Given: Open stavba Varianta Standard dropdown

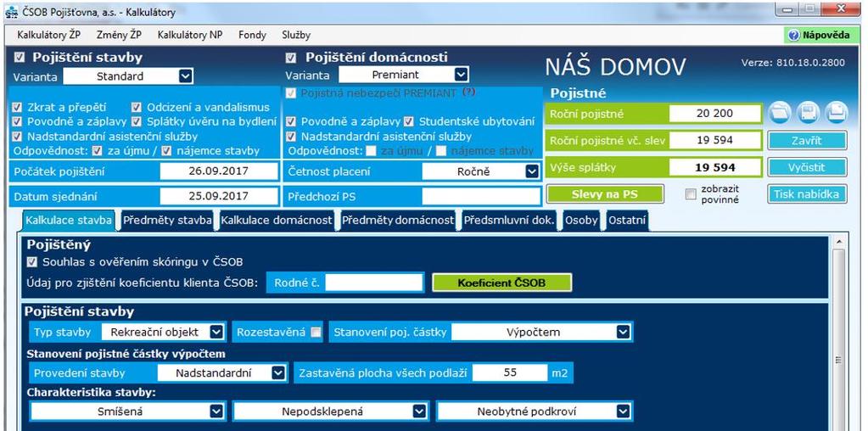Looking at the screenshot, I should pos(186,76).
